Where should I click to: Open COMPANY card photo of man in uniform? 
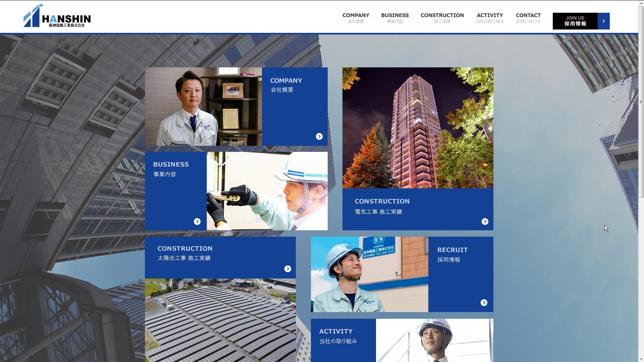pyautogui.click(x=203, y=107)
